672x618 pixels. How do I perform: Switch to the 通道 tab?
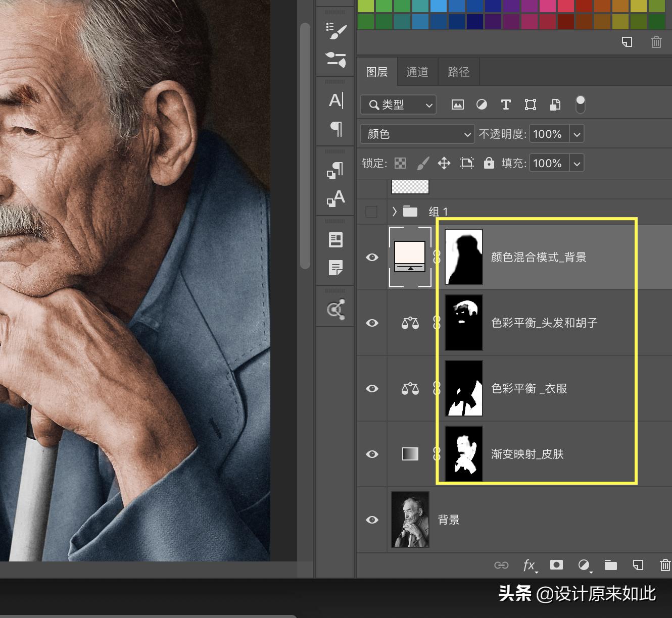pyautogui.click(x=417, y=71)
